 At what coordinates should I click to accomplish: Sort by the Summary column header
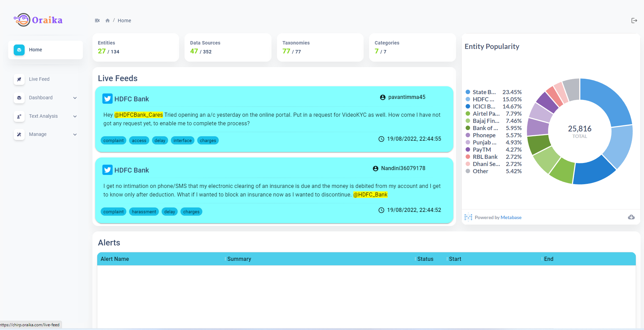pos(239,259)
